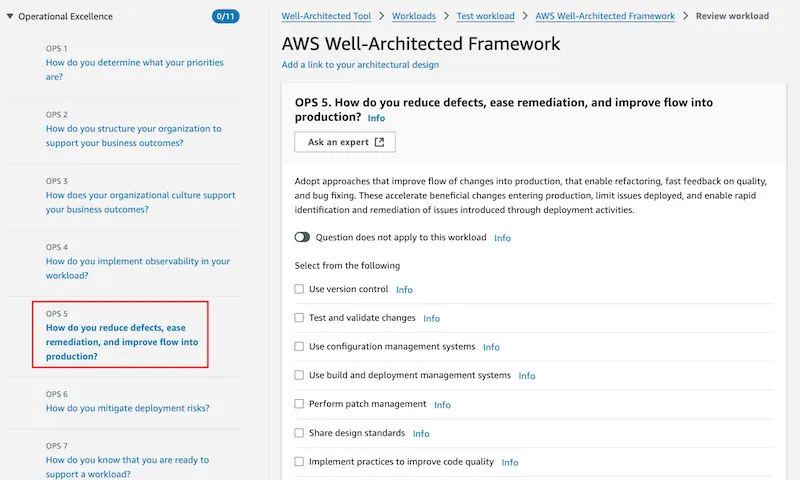Click Info beside Perform patch management

click(442, 405)
